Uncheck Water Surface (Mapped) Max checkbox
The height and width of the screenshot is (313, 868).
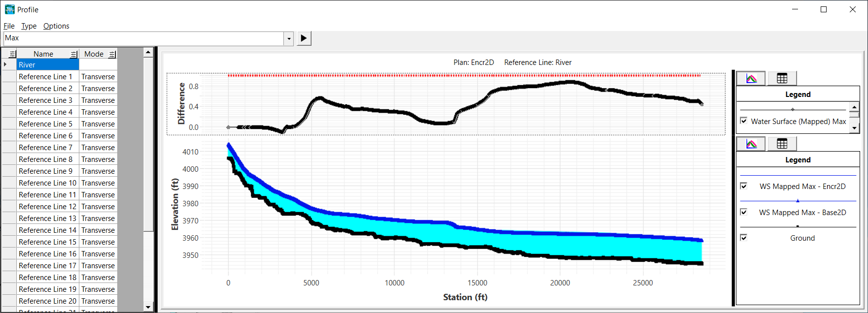[744, 121]
